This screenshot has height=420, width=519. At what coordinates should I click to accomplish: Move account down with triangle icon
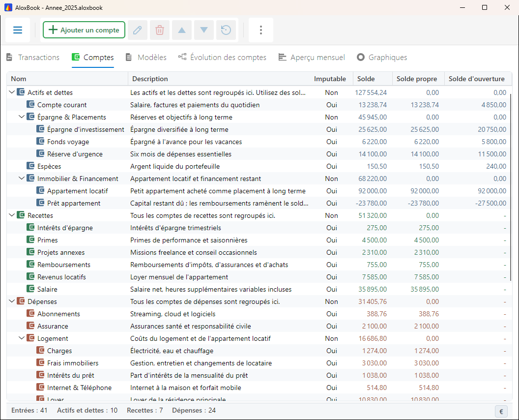(204, 30)
